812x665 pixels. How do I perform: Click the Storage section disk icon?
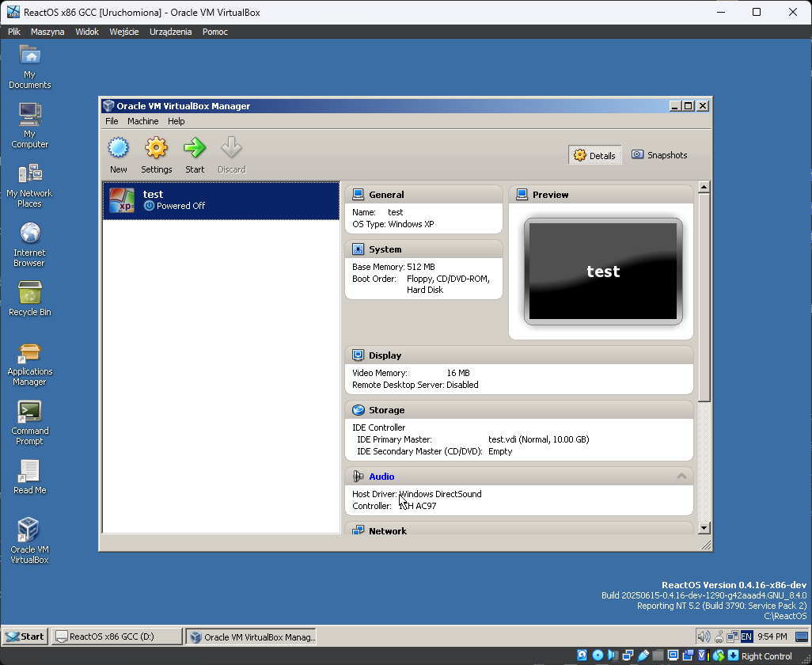tap(358, 409)
